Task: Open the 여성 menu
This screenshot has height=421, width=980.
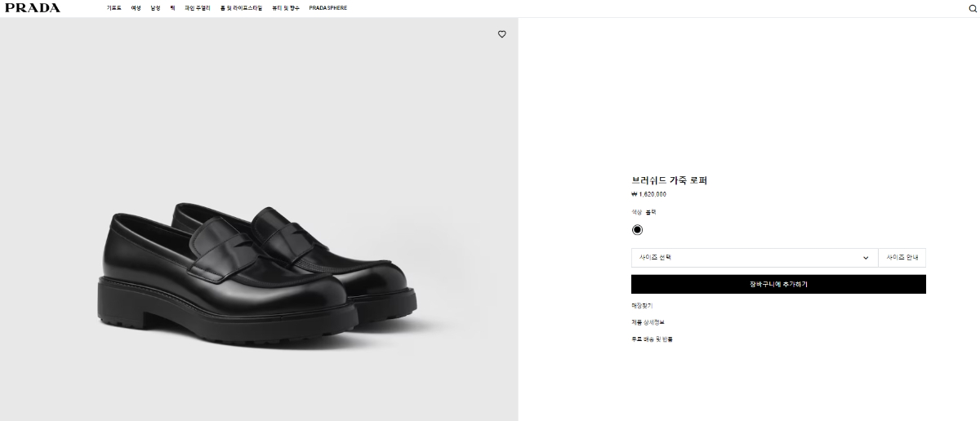Action: (x=136, y=8)
